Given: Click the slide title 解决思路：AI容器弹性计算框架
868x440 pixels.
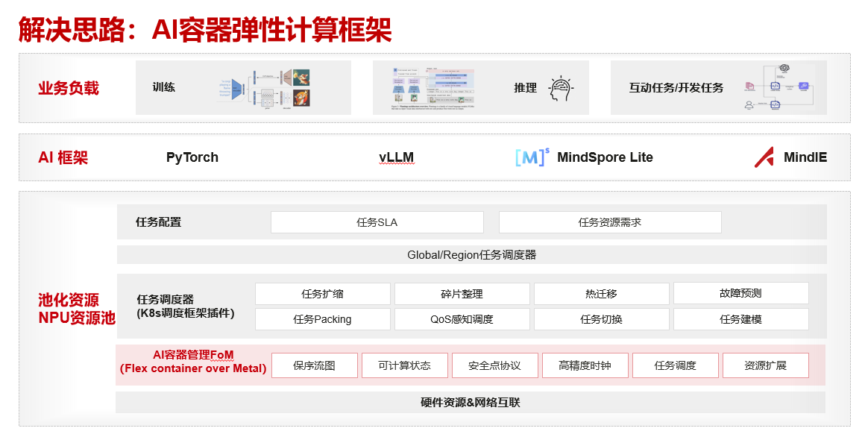Looking at the screenshot, I should [x=205, y=30].
